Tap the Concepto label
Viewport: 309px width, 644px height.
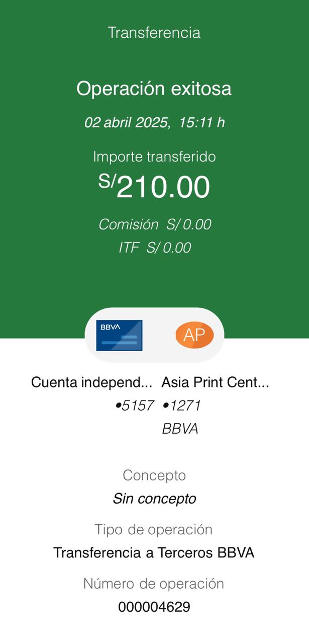pyautogui.click(x=154, y=475)
